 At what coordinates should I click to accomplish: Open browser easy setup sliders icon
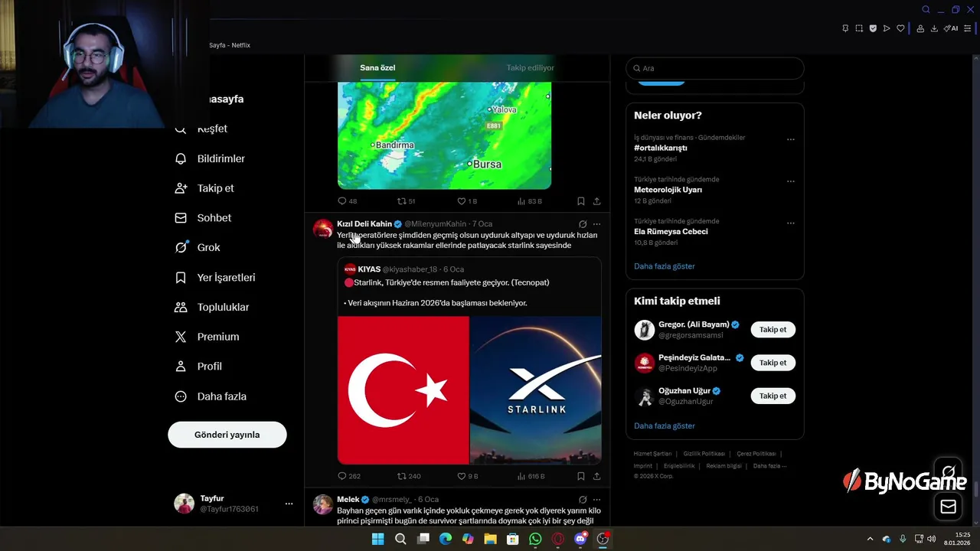tap(968, 28)
